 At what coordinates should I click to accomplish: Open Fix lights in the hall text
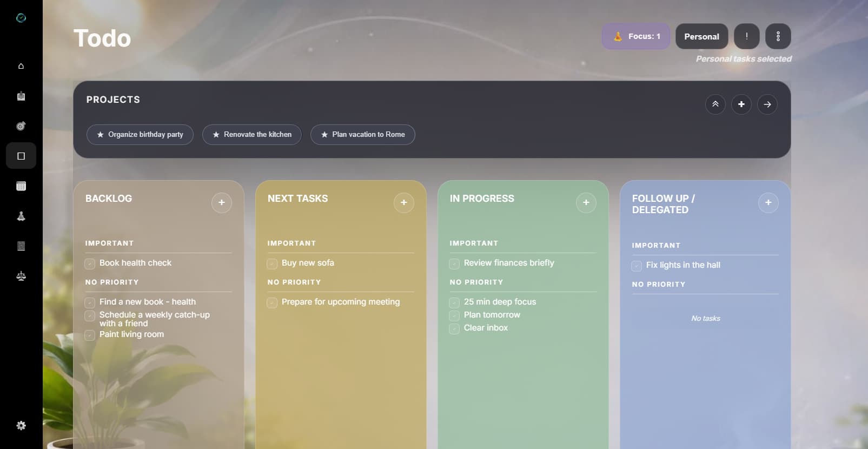683,265
